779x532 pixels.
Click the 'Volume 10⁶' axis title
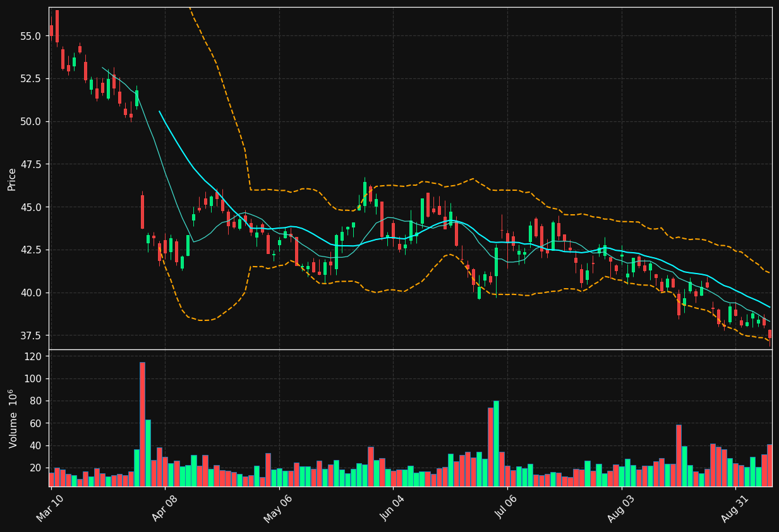pyautogui.click(x=12, y=418)
